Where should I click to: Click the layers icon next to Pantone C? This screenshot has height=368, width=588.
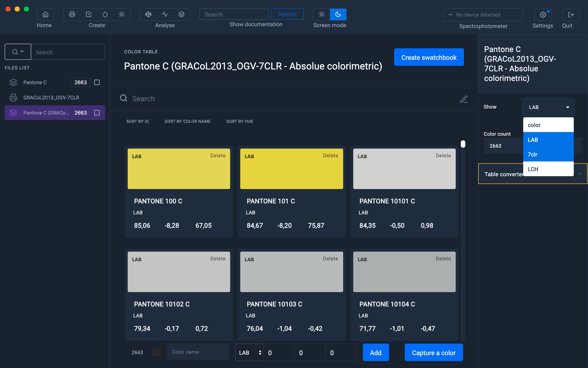click(x=13, y=83)
